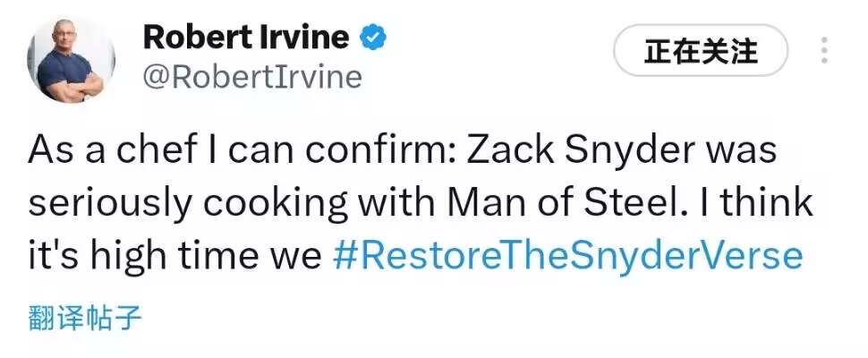
Task: Open the @RobertIrvine handle link
Action: [x=252, y=77]
